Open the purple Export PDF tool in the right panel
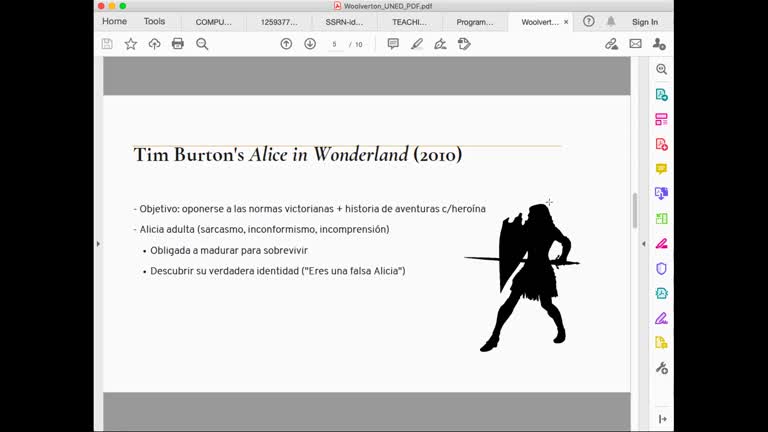 pyautogui.click(x=661, y=194)
